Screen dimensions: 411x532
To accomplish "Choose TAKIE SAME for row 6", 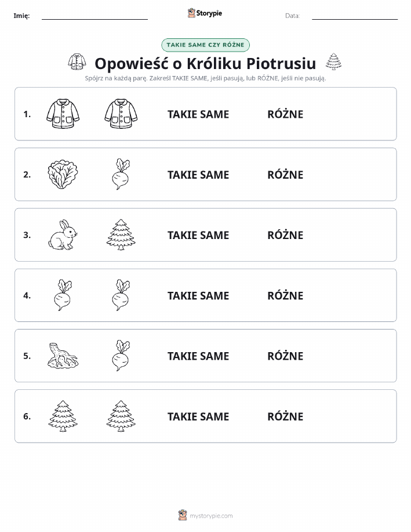I will click(198, 417).
